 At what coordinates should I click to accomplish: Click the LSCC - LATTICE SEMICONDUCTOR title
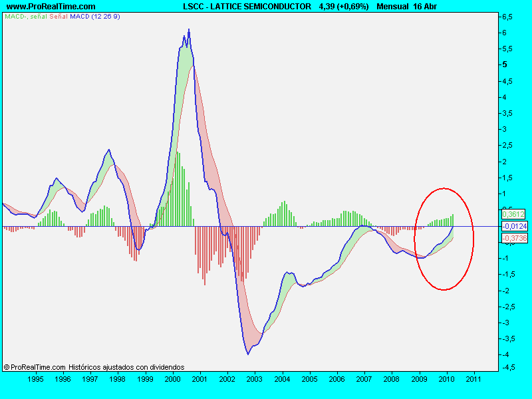[247, 7]
